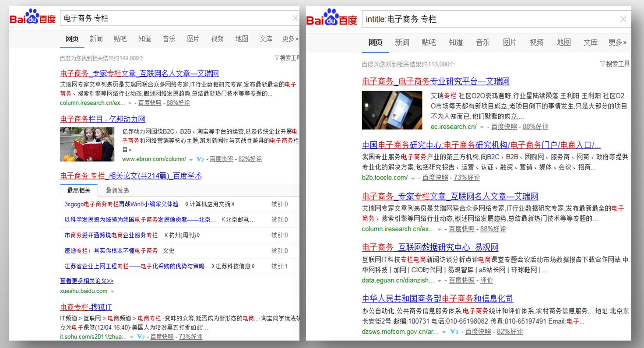Select 音乐 tab in left window

(169, 39)
